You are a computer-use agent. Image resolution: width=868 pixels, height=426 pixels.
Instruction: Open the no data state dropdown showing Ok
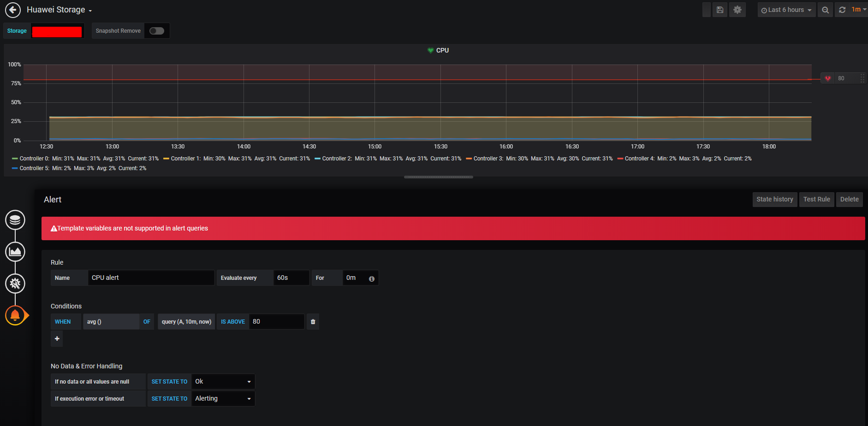[223, 381]
